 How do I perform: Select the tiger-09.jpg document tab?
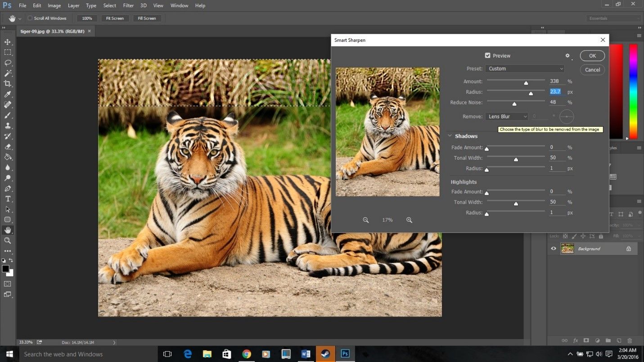52,31
